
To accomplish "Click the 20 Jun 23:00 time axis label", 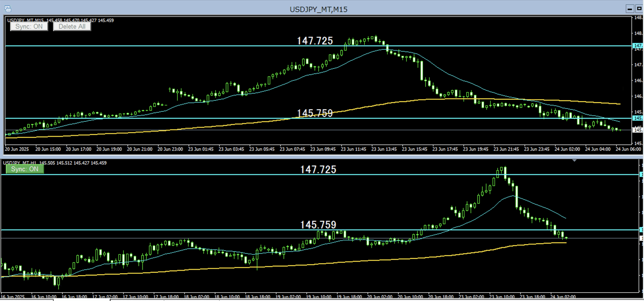I will pos(170,149).
